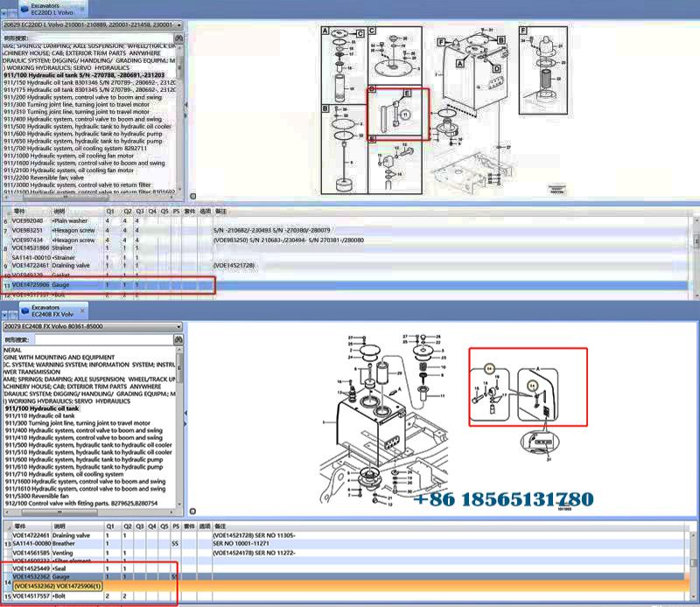Click right expand arrow beside EC240B tree
Screen dimensions: 700x607
tap(185, 423)
